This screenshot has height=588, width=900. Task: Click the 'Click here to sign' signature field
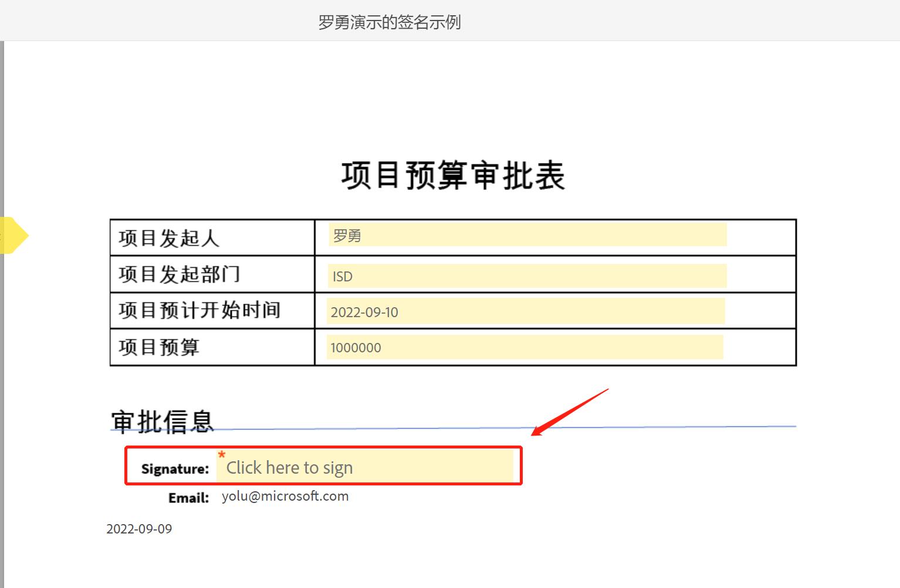(x=365, y=467)
